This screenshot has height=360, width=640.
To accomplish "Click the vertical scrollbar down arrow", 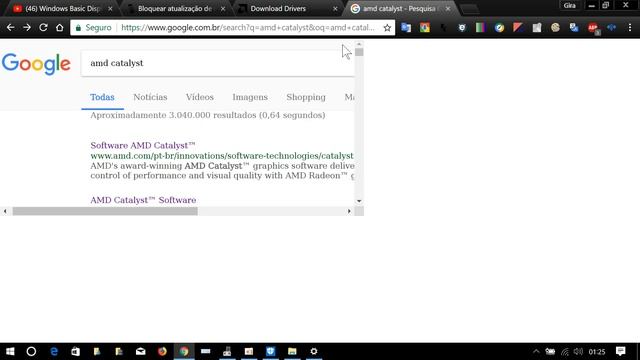I will [359, 201].
